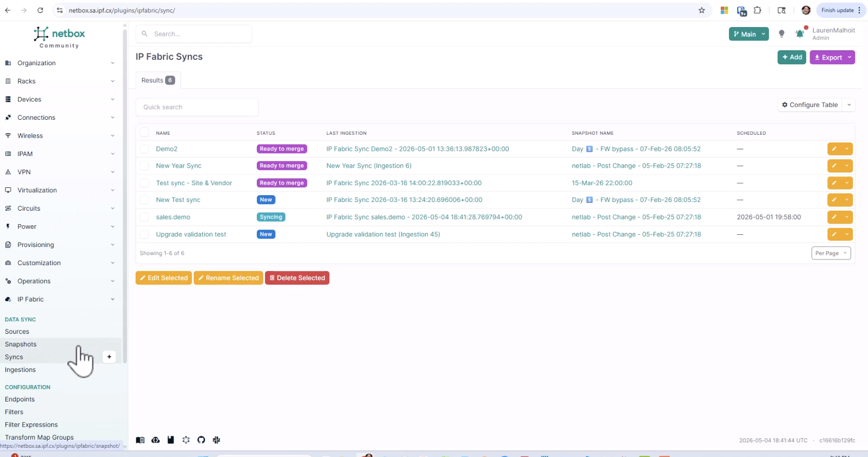The width and height of the screenshot is (868, 457).
Task: Check the Demo2 row checkbox
Action: tap(144, 149)
